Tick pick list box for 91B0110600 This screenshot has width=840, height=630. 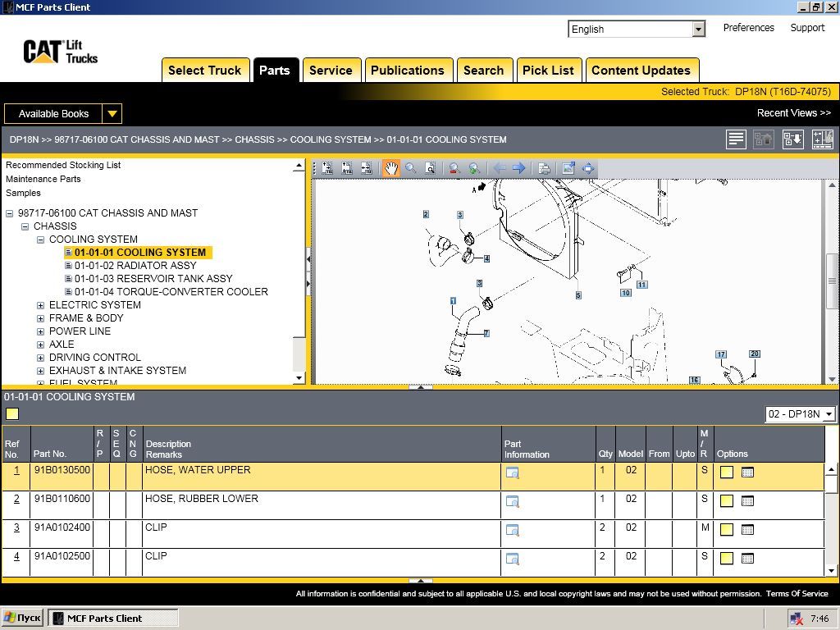(727, 501)
